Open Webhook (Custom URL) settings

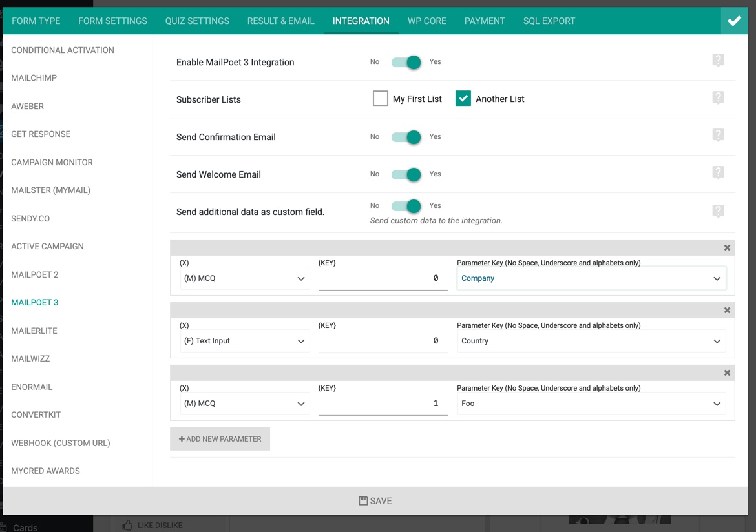[61, 444]
